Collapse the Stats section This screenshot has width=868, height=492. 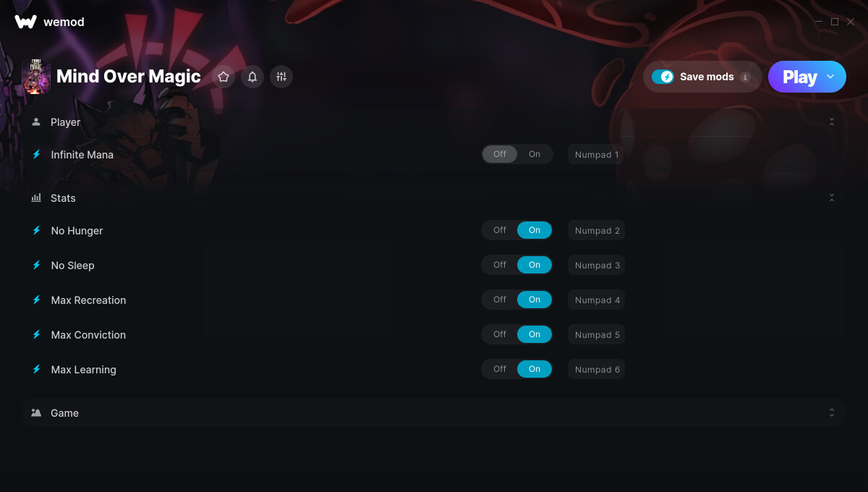tap(832, 198)
